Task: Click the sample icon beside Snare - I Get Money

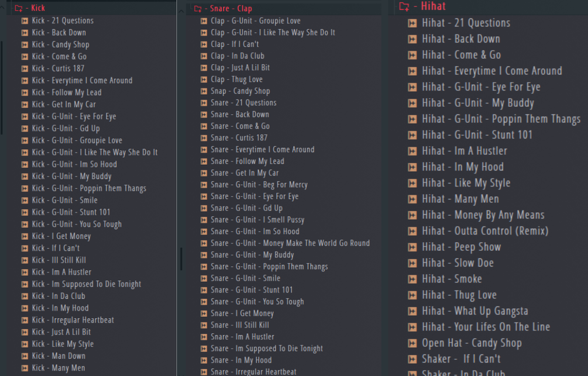Action: [204, 313]
